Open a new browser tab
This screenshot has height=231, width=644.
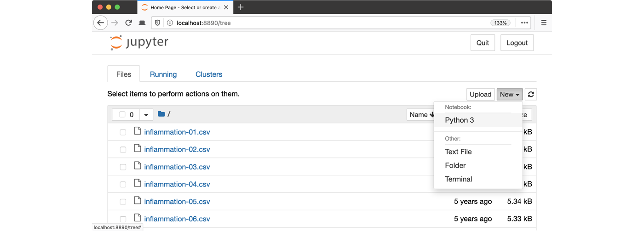[x=241, y=7]
